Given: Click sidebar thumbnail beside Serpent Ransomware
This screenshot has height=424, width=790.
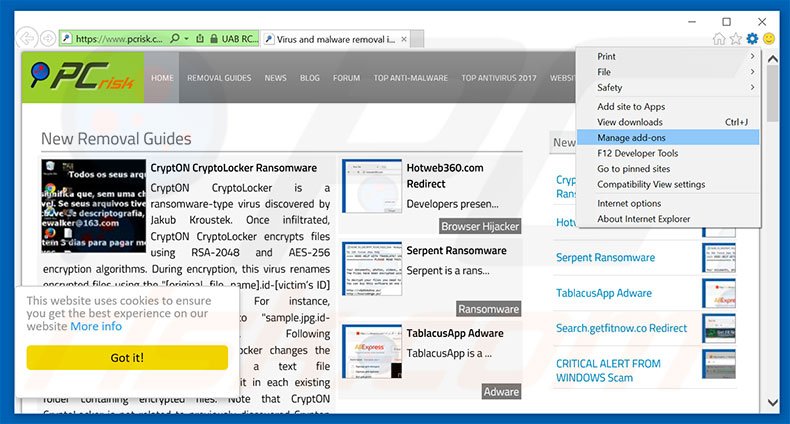Looking at the screenshot, I should coord(719,258).
